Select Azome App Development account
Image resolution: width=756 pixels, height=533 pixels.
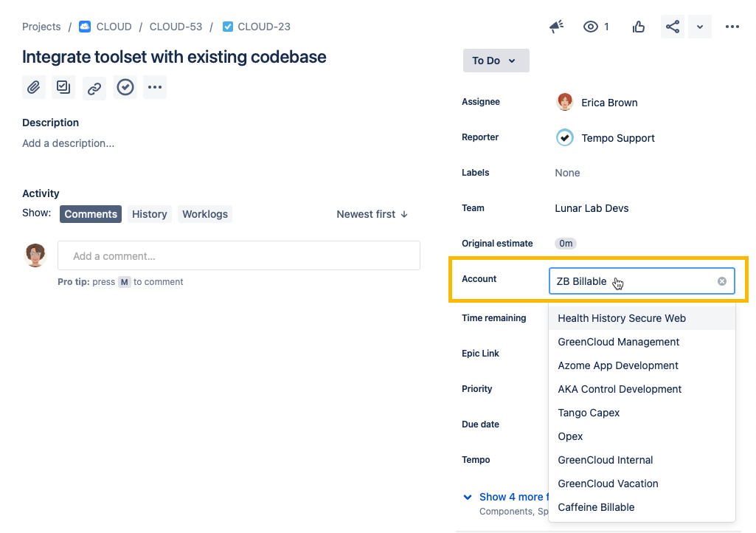click(642, 365)
